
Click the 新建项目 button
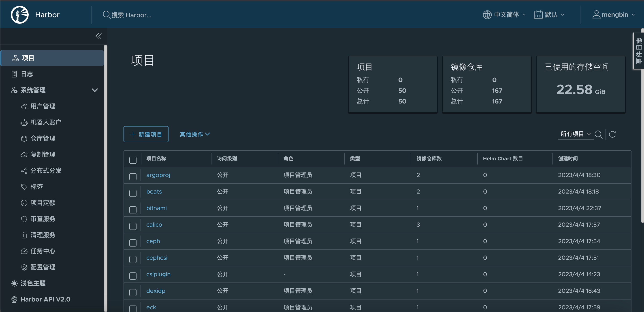pos(146,134)
